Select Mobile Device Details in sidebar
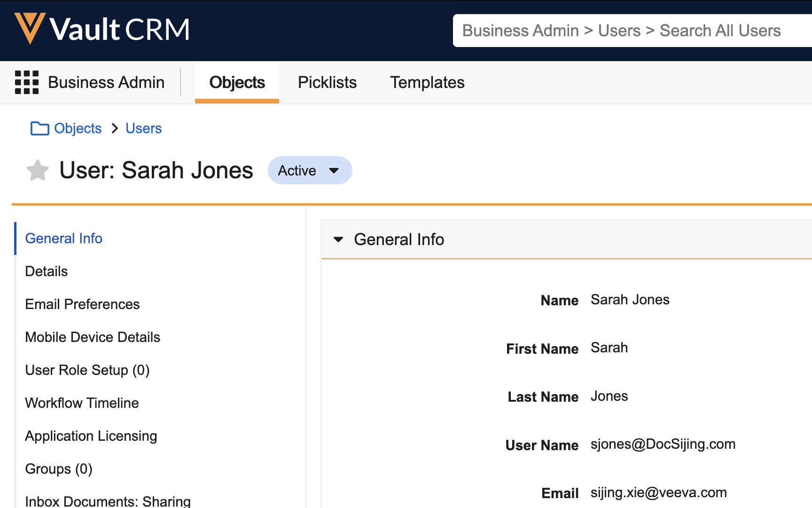 tap(93, 337)
